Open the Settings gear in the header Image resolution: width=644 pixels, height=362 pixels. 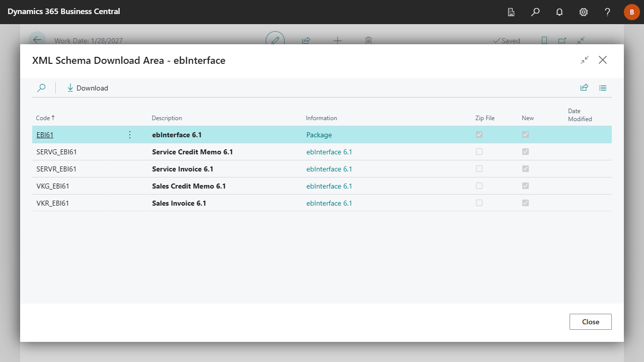click(x=584, y=12)
